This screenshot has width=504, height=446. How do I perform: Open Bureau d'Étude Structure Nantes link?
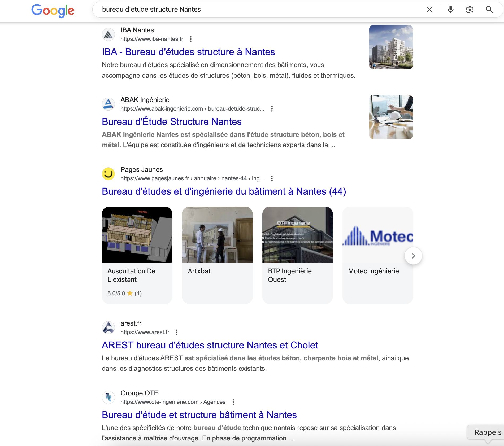171,122
